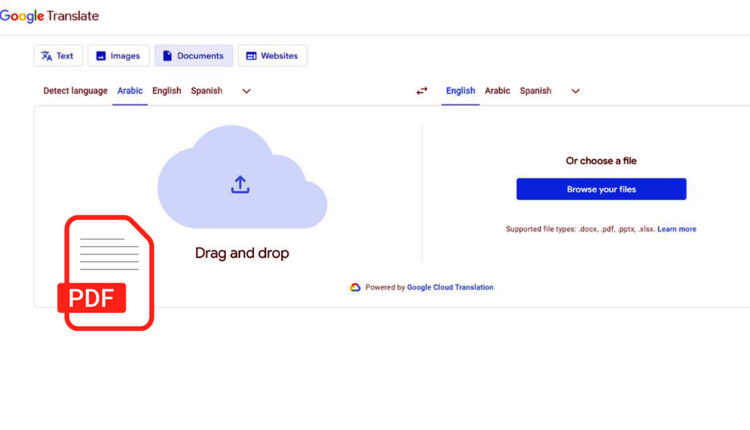Set Arabic as the target language
Image resolution: width=750 pixels, height=430 pixels.
click(497, 91)
